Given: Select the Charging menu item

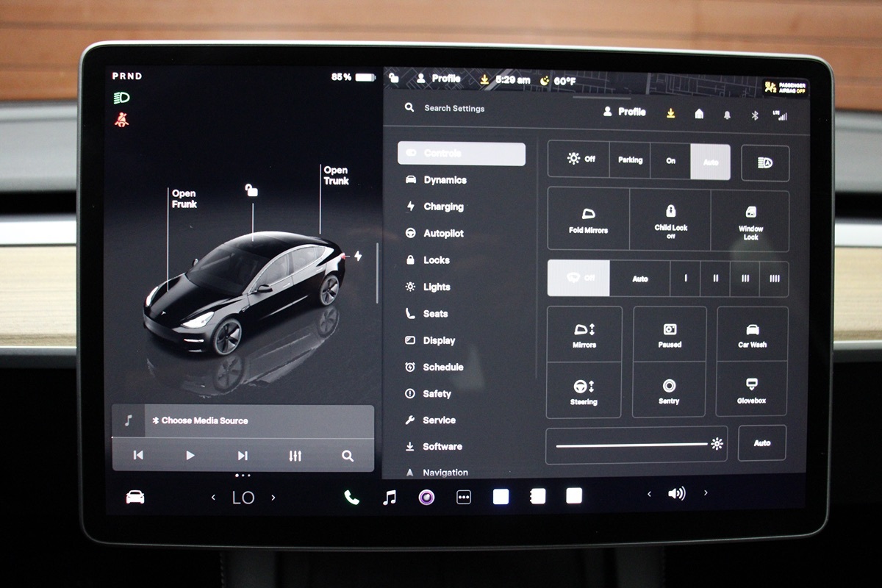Looking at the screenshot, I should (443, 207).
